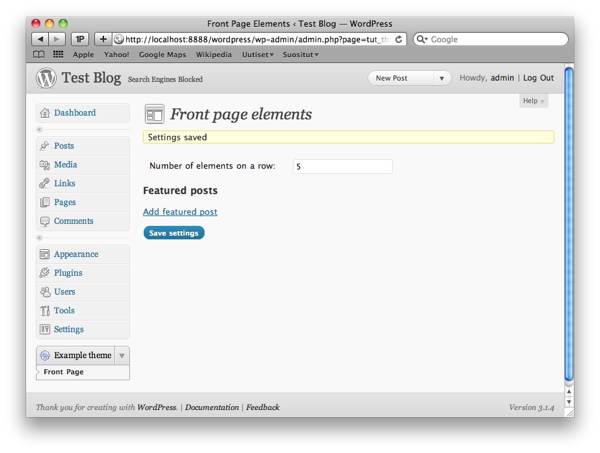Viewport: 600px width, 453px height.
Task: Click the 1P toolbar button
Action: 80,39
